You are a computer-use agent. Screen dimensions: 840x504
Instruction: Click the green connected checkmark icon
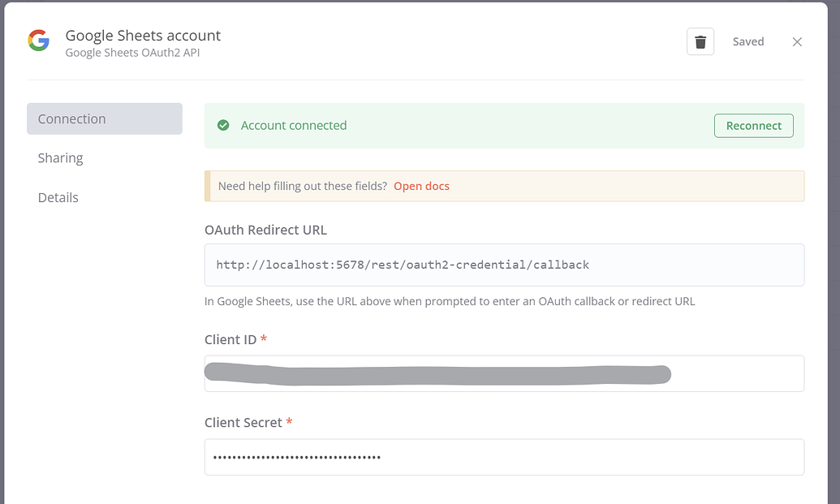point(223,126)
